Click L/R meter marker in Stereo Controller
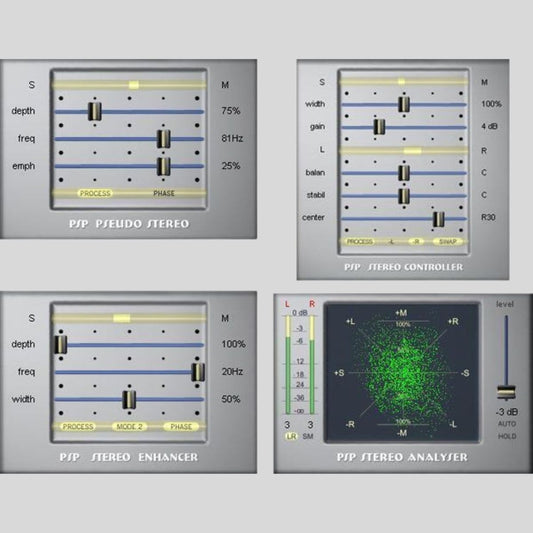Screen dimensions: 533x533 412,151
